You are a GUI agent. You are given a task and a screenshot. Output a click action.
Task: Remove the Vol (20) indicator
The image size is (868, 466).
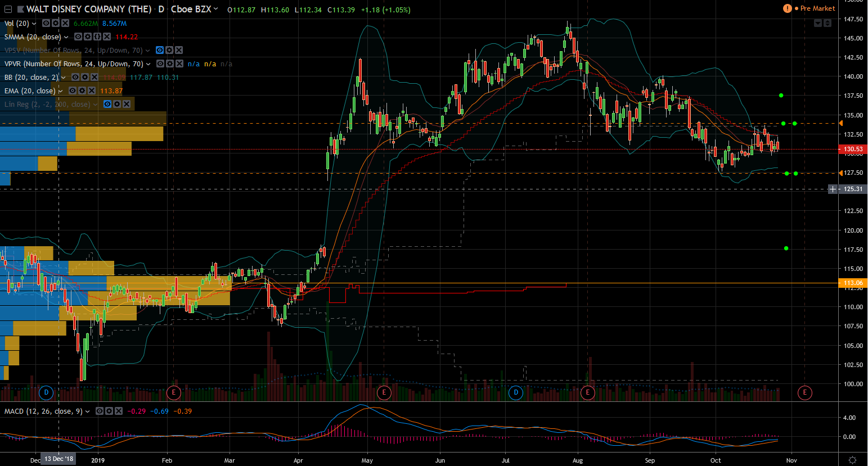coord(65,23)
